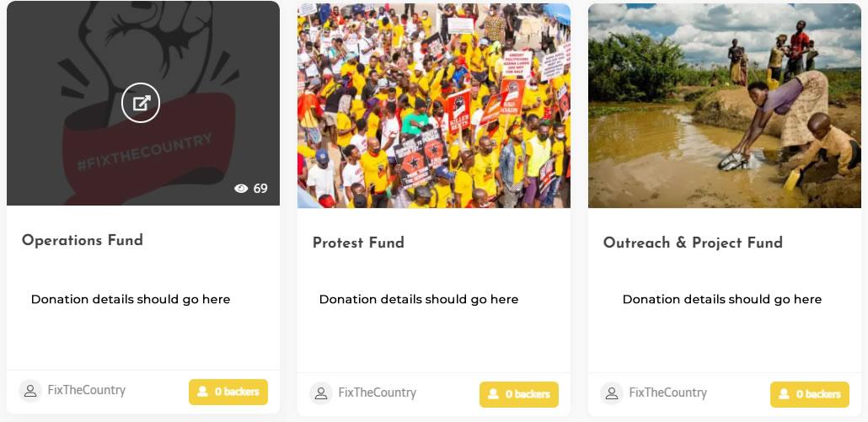Viewport: 868px width, 422px height.
Task: Open the water-fetching outreach thumbnail image
Action: point(725,105)
